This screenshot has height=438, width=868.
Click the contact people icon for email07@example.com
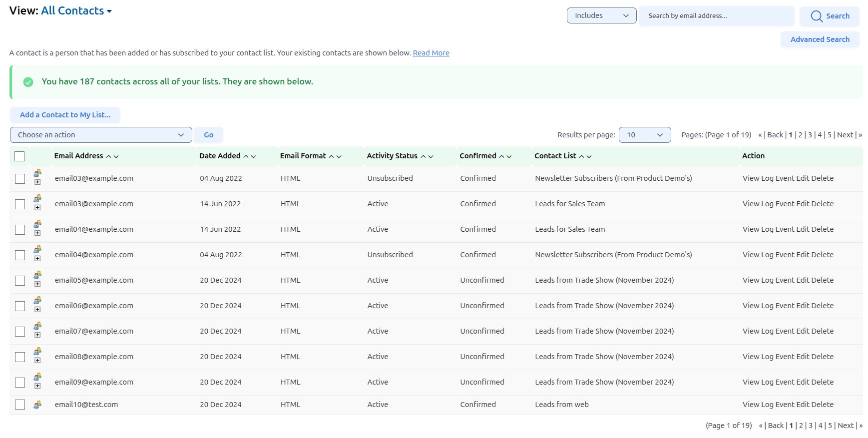(37, 326)
